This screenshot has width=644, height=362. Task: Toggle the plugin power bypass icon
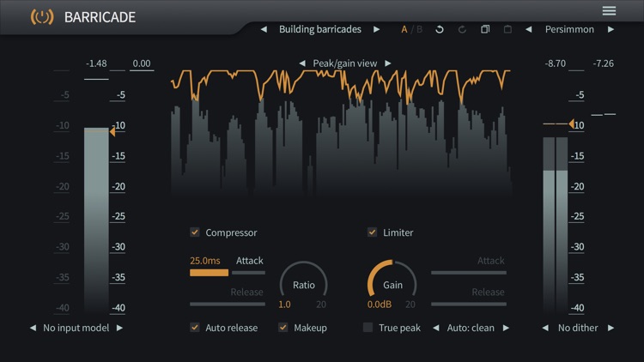pos(42,17)
